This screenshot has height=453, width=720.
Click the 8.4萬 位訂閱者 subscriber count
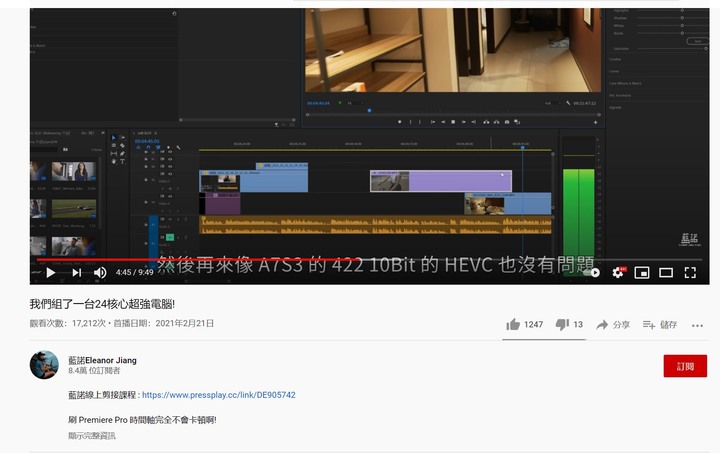pyautogui.click(x=94, y=370)
